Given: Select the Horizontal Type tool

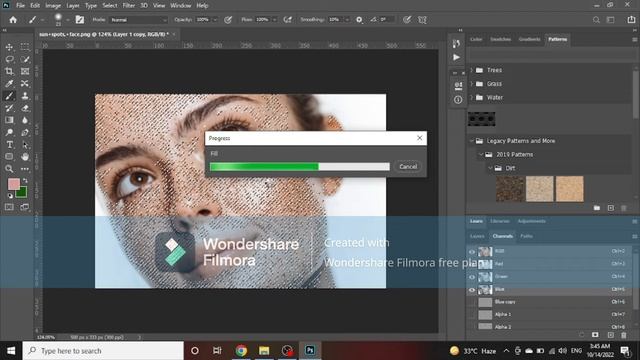Looking at the screenshot, I should coord(9,144).
